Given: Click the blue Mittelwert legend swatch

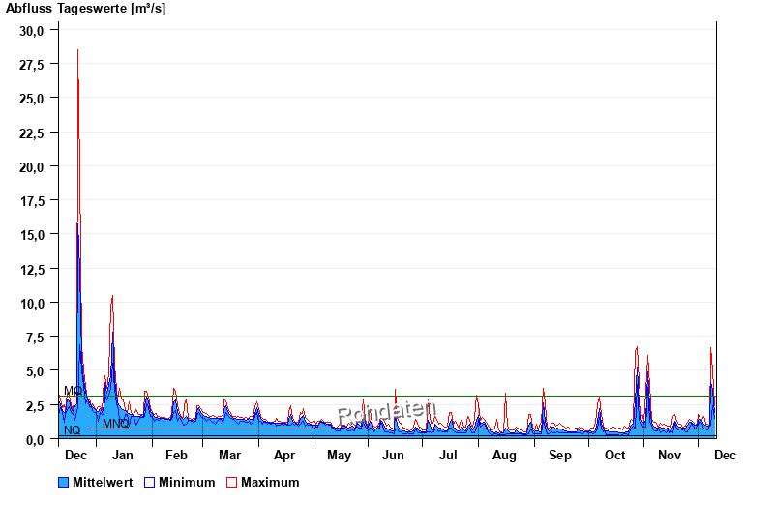Looking at the screenshot, I should [x=64, y=482].
